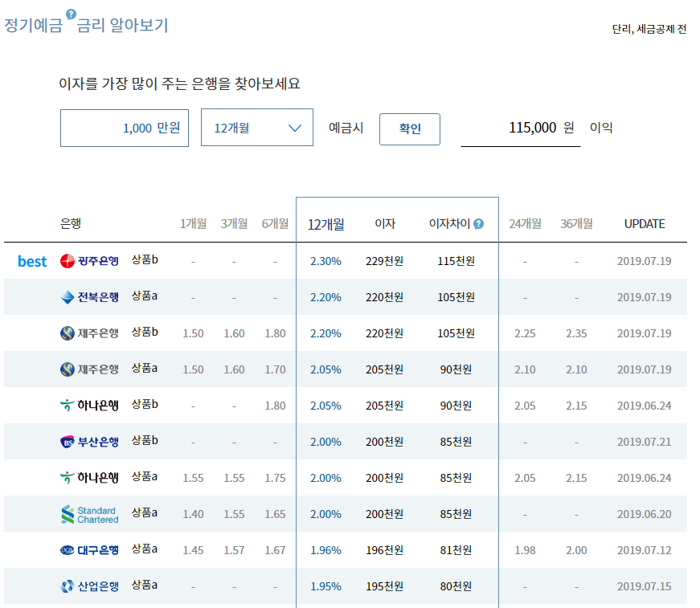Select the 1개월 column header
700x608 pixels.
194,223
